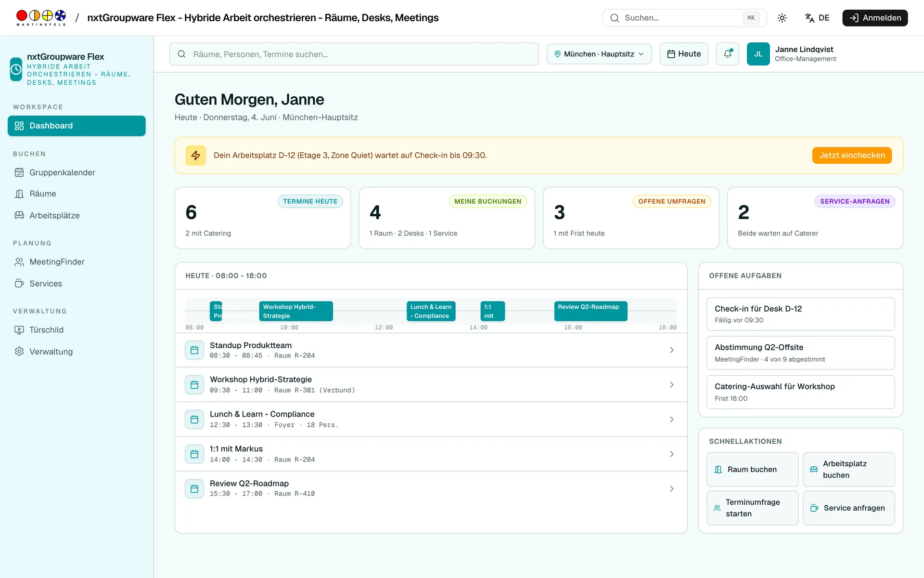The width and height of the screenshot is (924, 578).
Task: Open Services in the sidebar
Action: coord(77,283)
